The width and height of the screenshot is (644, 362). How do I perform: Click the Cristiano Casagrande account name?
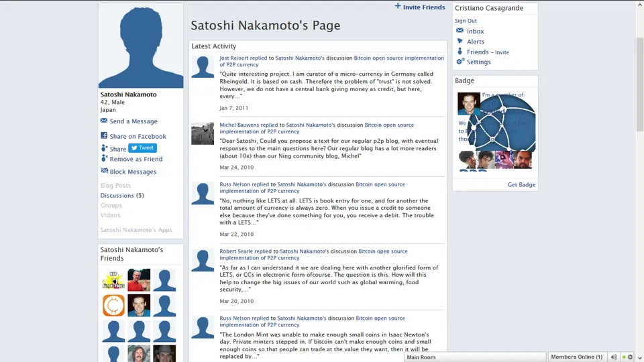pos(489,8)
